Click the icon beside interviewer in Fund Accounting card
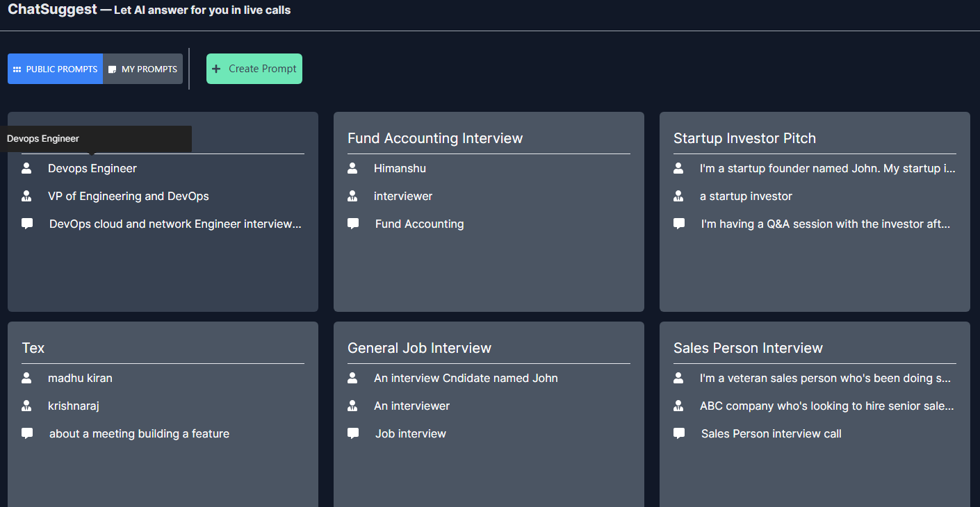This screenshot has width=980, height=507. pyautogui.click(x=353, y=196)
